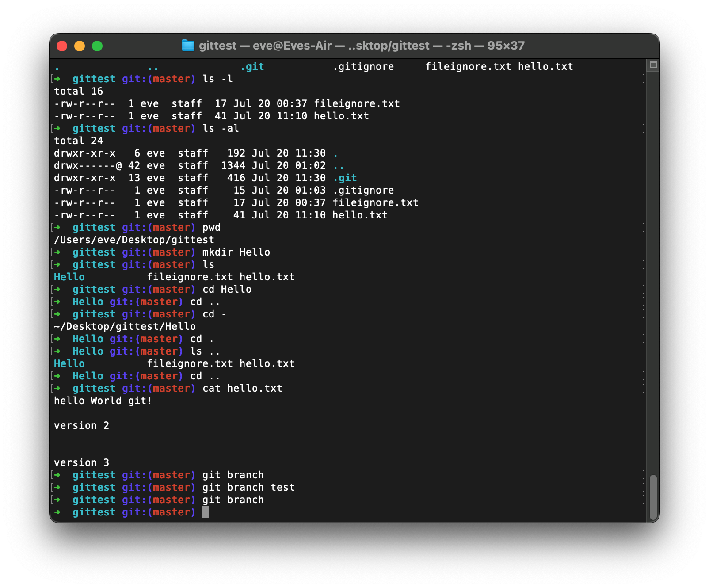Click the green arrow of the last prompt
The width and height of the screenshot is (709, 588).
pos(57,512)
